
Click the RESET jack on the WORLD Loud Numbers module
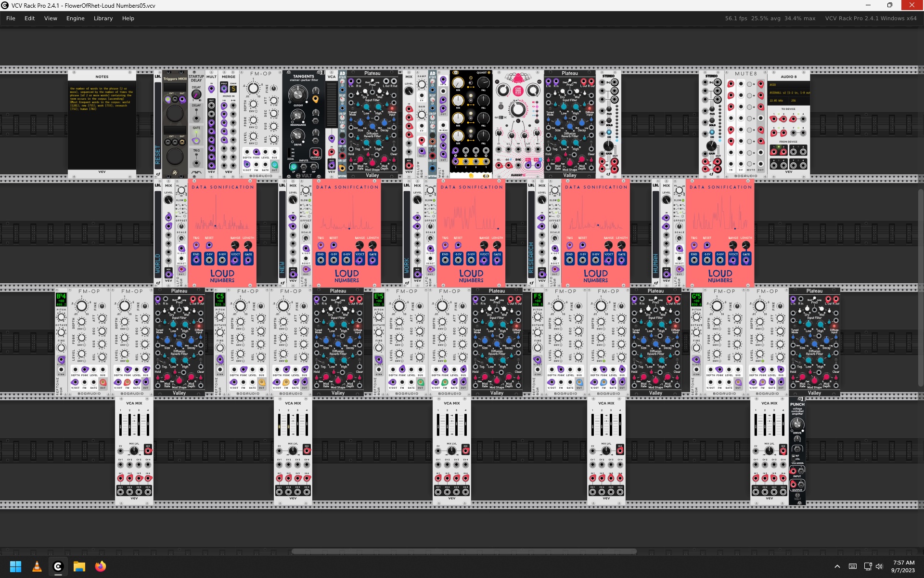209,245
